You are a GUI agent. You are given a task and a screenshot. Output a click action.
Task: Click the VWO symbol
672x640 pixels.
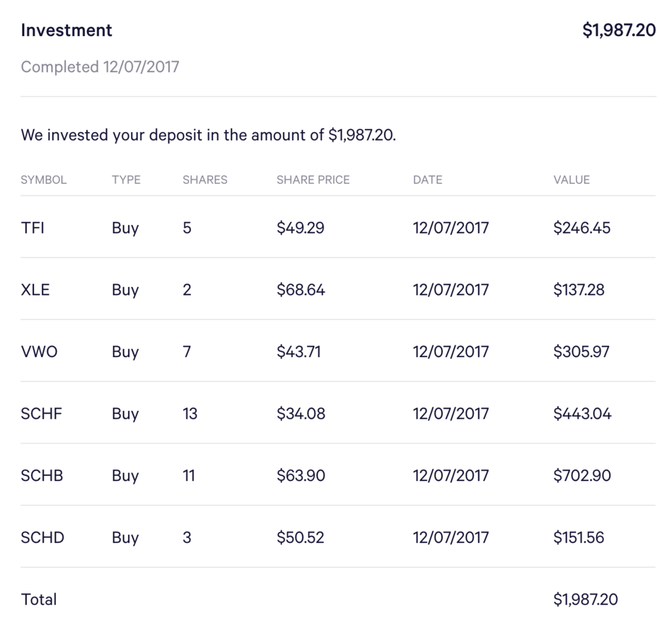[39, 352]
